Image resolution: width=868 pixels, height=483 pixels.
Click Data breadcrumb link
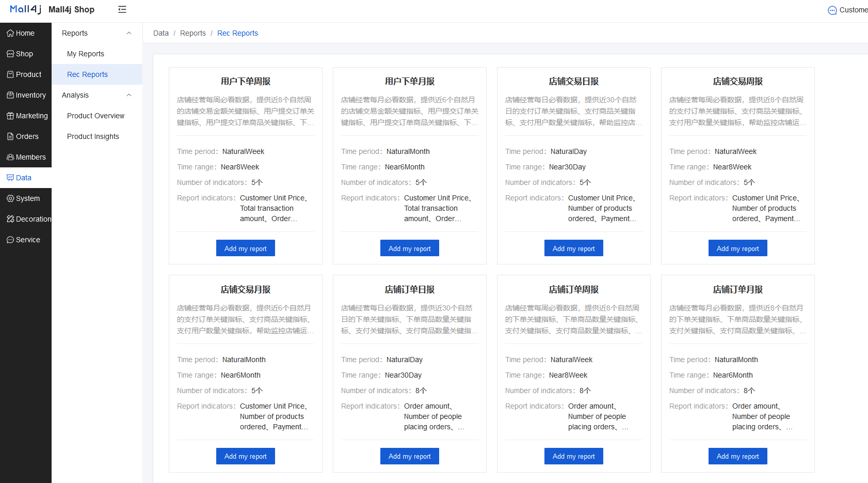coord(161,33)
